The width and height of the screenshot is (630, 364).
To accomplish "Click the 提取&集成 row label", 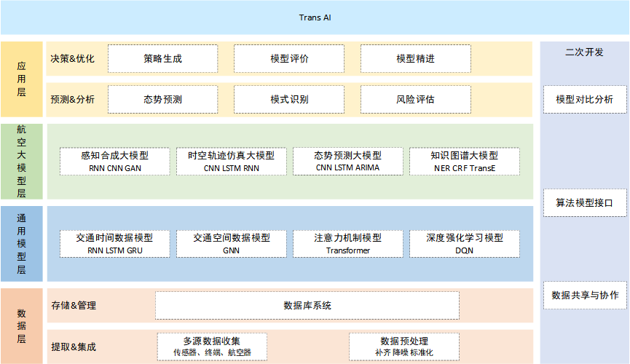I will (x=74, y=347).
